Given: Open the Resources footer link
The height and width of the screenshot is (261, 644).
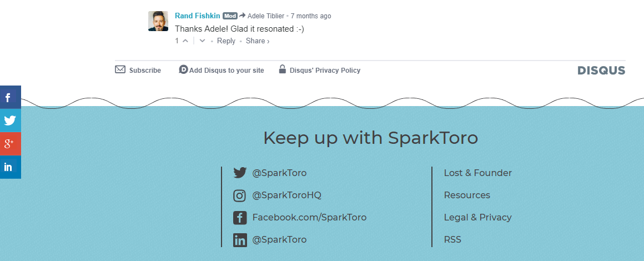Looking at the screenshot, I should [467, 195].
